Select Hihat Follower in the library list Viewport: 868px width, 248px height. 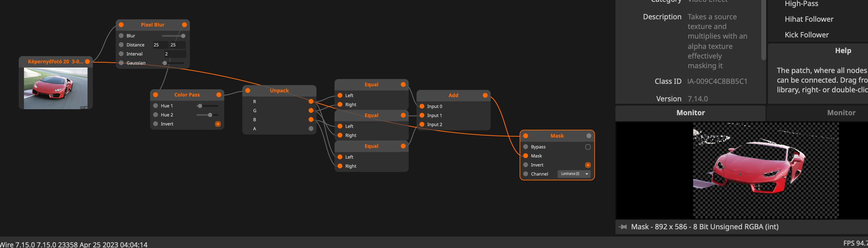809,19
